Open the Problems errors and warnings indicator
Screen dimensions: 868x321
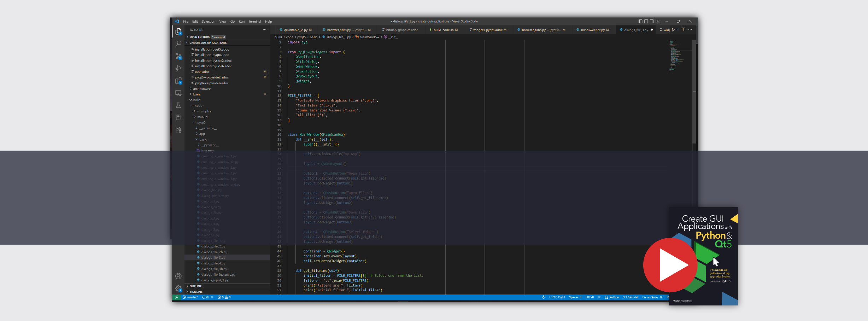pos(224,297)
